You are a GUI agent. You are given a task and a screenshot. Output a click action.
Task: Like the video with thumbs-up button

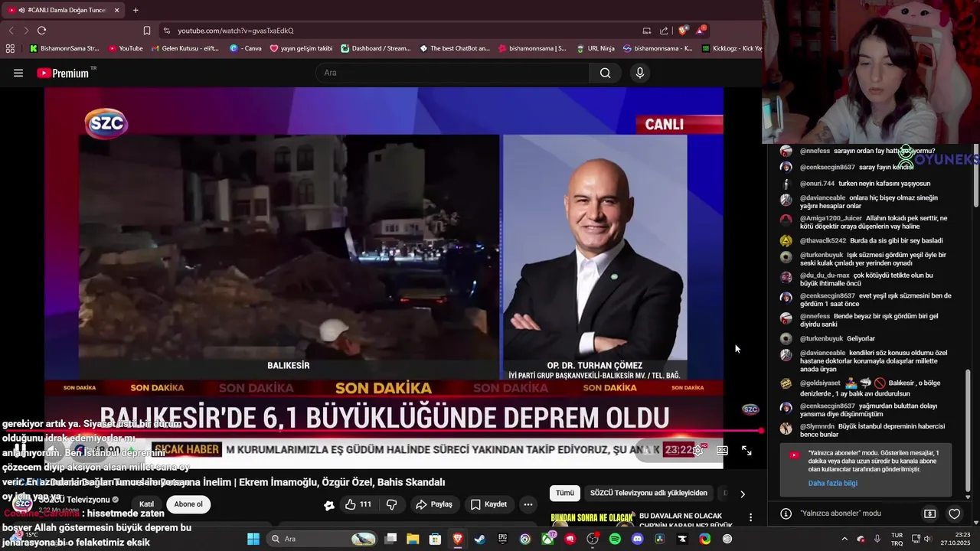pyautogui.click(x=358, y=504)
